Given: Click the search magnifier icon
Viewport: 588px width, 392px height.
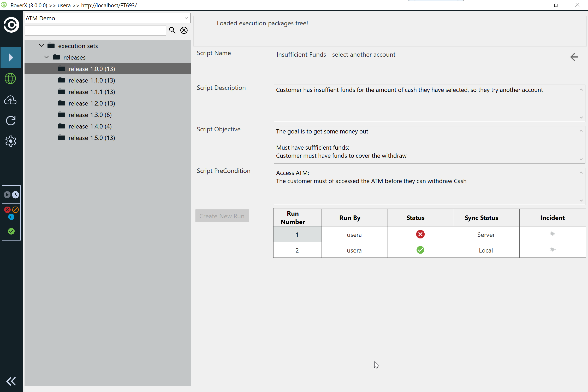Looking at the screenshot, I should [172, 30].
